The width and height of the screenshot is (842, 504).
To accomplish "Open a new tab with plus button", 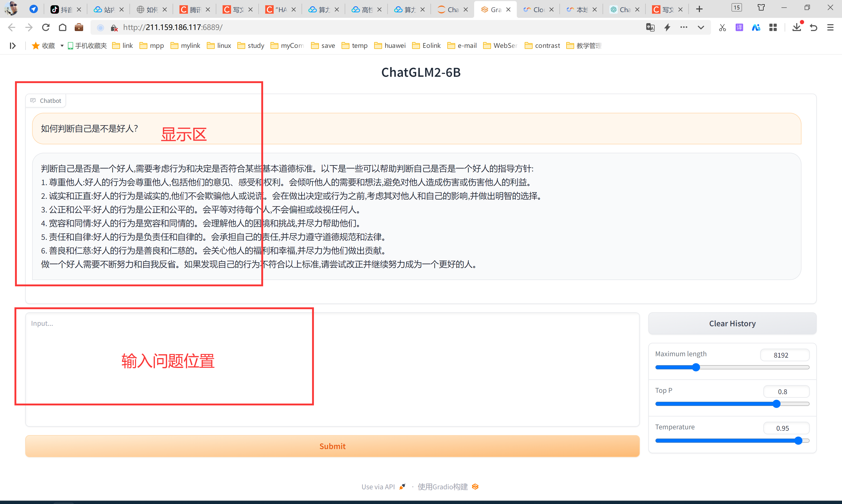I will click(699, 9).
